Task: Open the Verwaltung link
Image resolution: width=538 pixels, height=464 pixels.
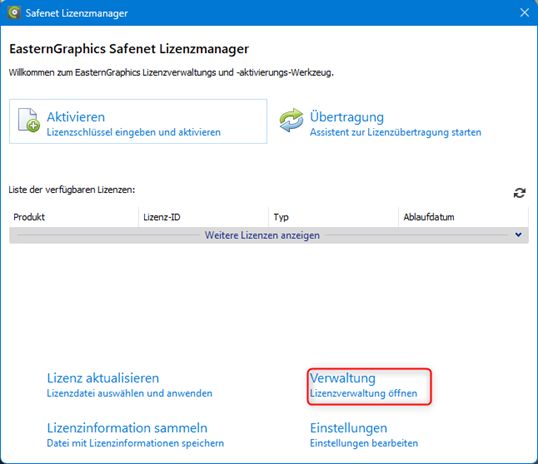Action: [x=342, y=378]
